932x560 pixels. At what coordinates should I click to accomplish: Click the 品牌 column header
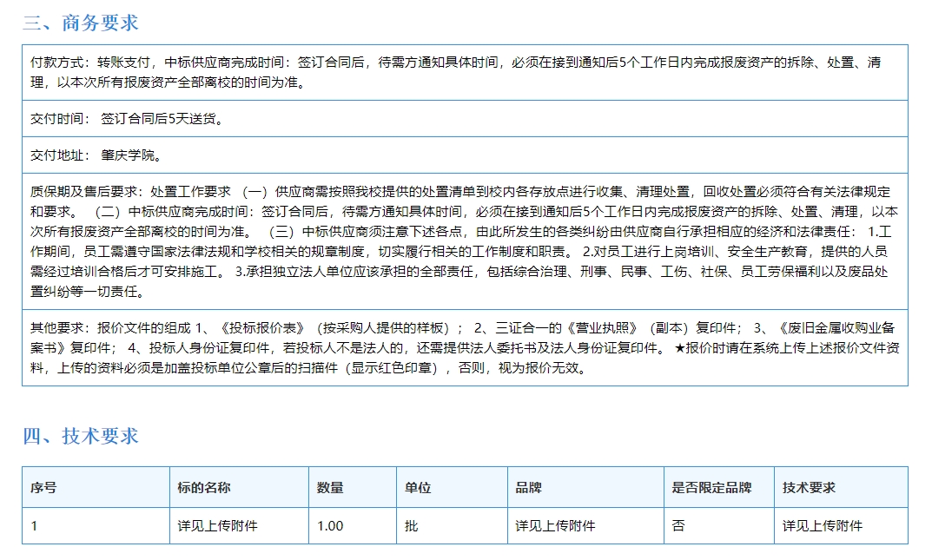point(528,488)
